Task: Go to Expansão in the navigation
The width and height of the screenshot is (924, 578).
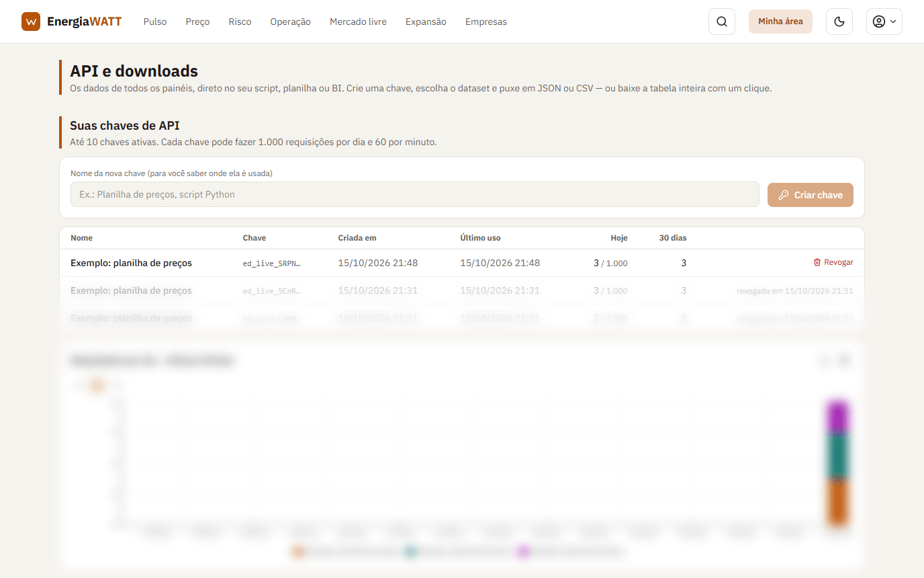Action: coord(426,22)
